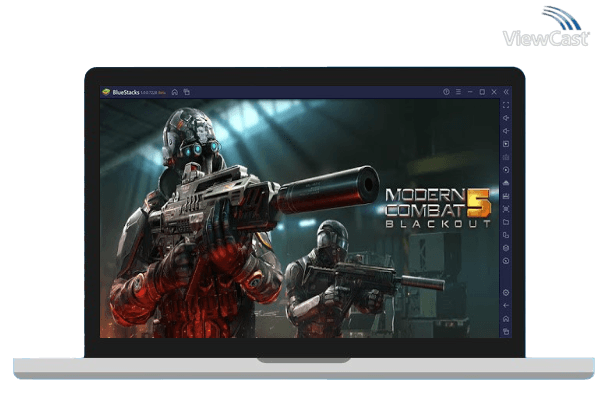The height and width of the screenshot is (414, 602).
Task: Click the volume up sidebar icon
Action: coord(506,118)
